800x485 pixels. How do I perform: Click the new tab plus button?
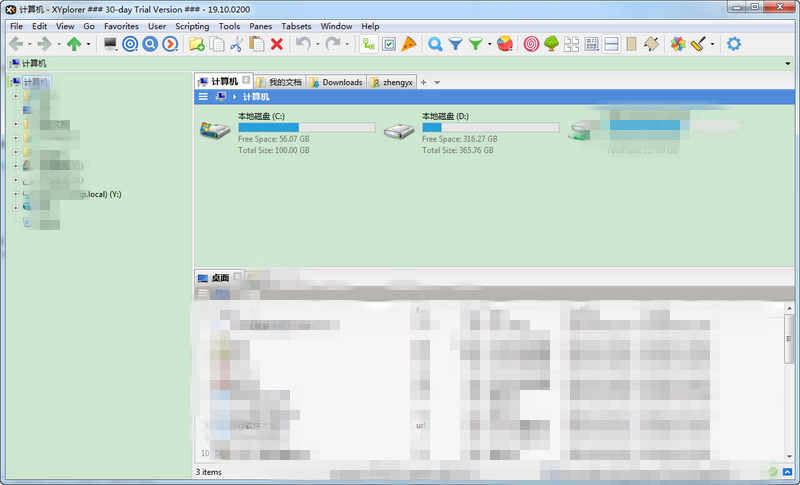[423, 82]
